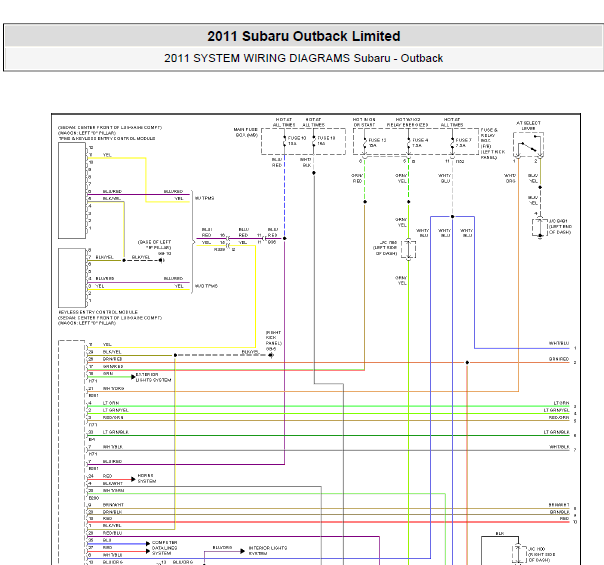Select the '2011 SYSTEM WIRING DIAGRAMS Subaru - Outback' subtitle

click(304, 58)
